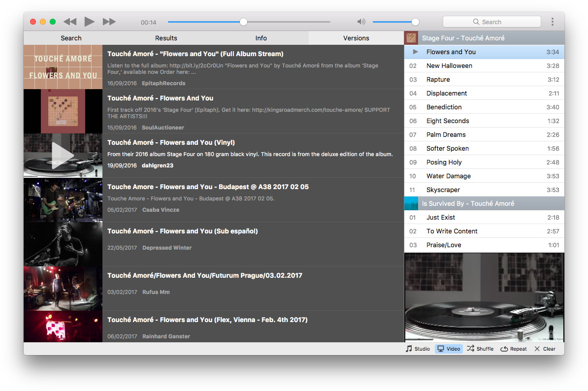
Task: Click the volume slider knob
Action: pos(415,22)
